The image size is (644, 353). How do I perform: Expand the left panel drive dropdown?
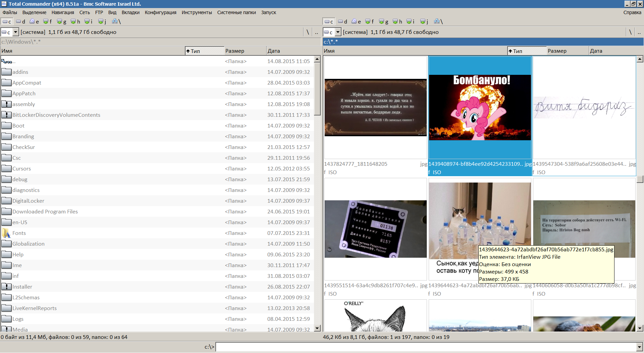[15, 32]
